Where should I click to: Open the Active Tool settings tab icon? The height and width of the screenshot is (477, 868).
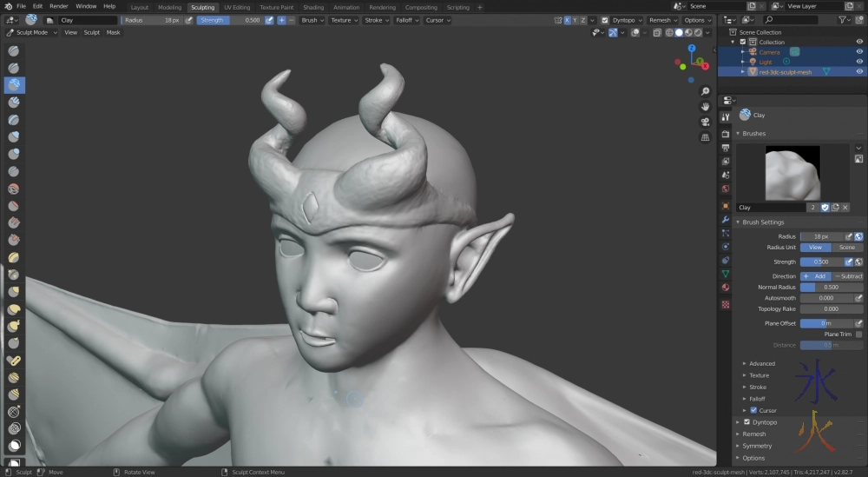726,117
